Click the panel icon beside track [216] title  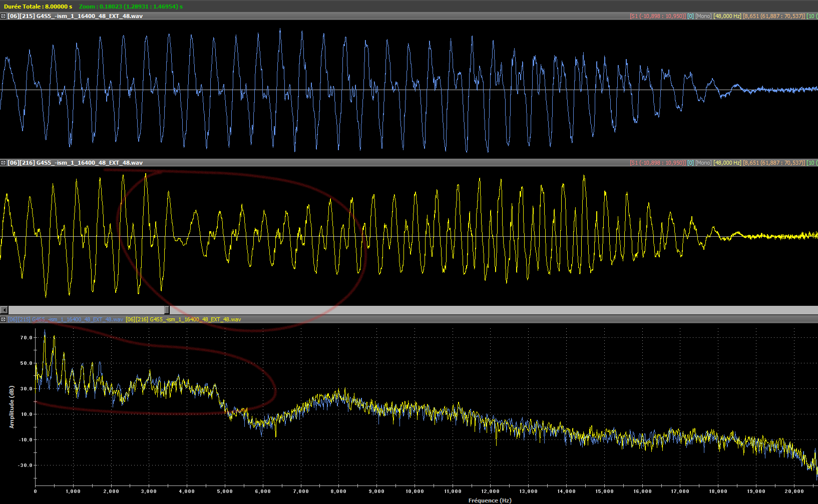click(x=3, y=163)
